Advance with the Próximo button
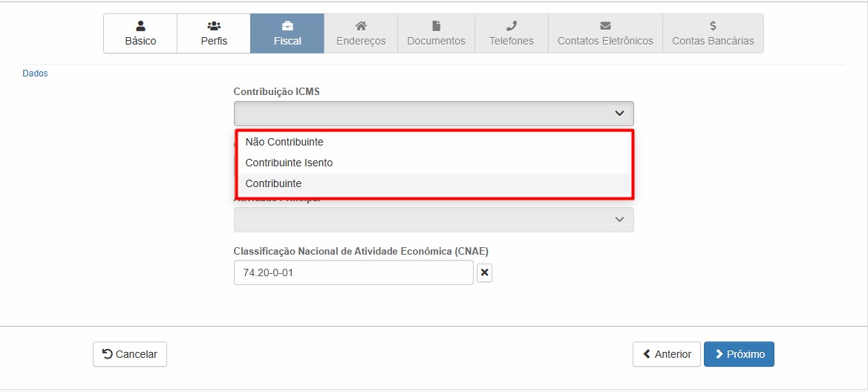 click(739, 354)
